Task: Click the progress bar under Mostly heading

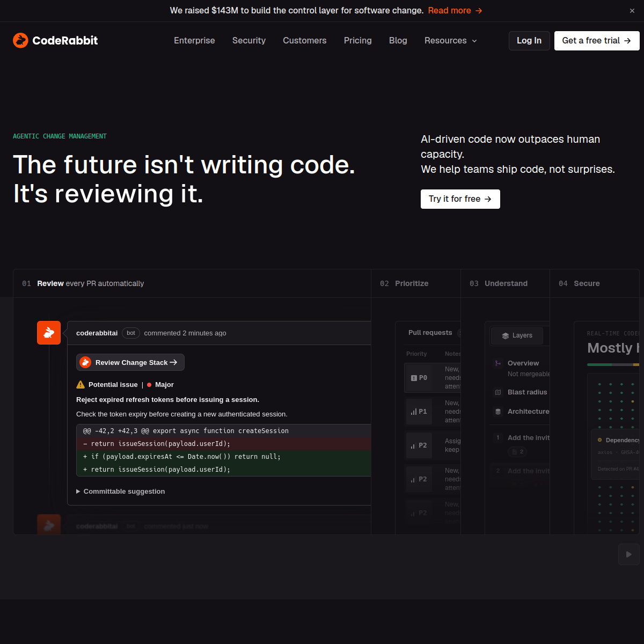Action: 613,364
